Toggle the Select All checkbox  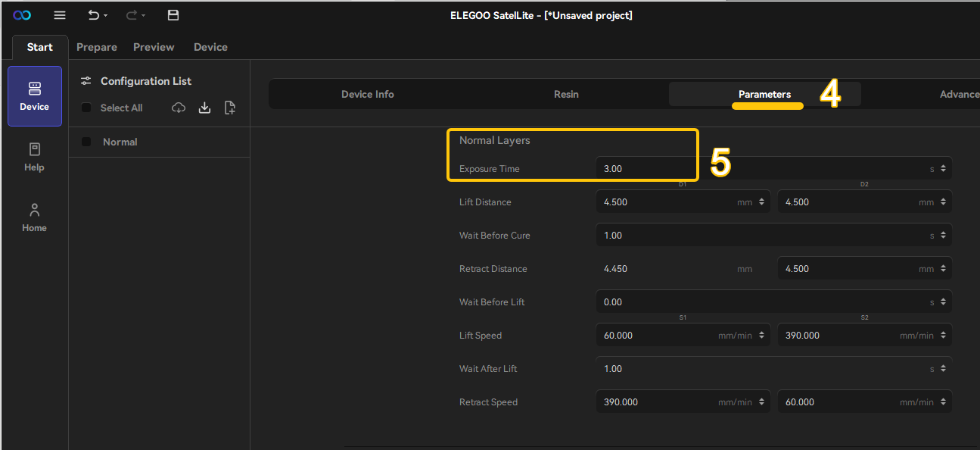(86, 108)
